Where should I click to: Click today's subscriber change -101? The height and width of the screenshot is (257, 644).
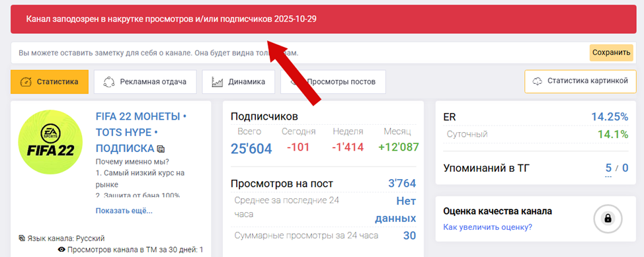click(298, 147)
